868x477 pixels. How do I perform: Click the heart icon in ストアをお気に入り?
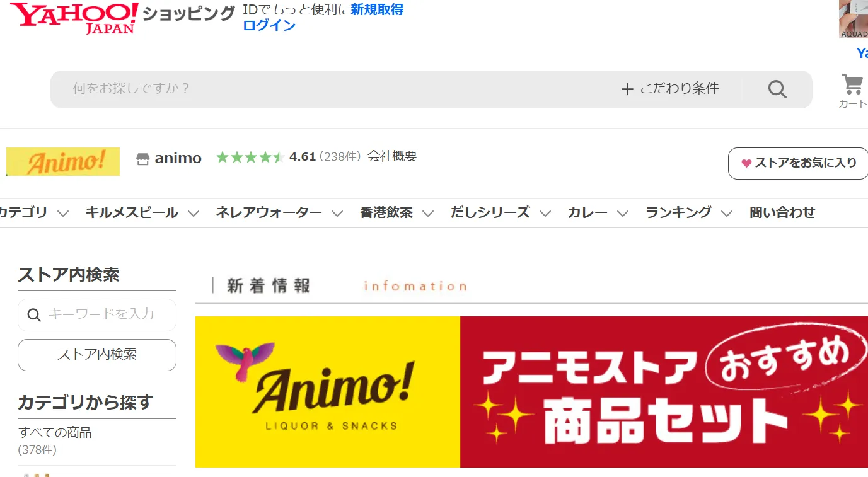click(x=746, y=163)
